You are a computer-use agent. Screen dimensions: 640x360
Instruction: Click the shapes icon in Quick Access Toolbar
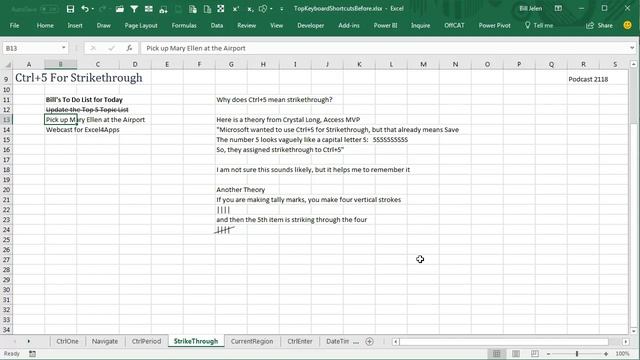[x=263, y=9]
